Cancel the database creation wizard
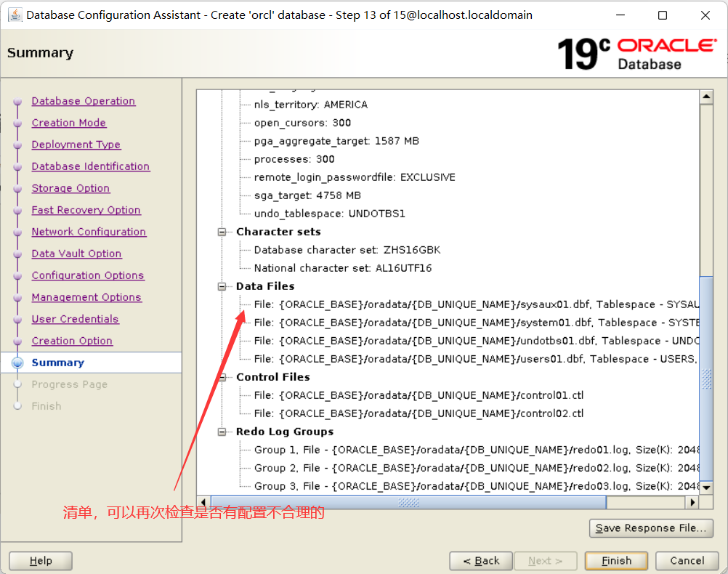The image size is (728, 574). 687,560
